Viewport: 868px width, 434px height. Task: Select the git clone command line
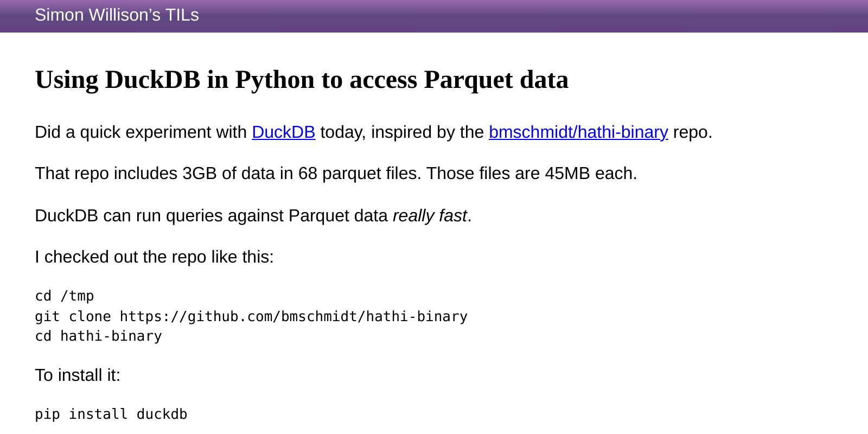(251, 316)
